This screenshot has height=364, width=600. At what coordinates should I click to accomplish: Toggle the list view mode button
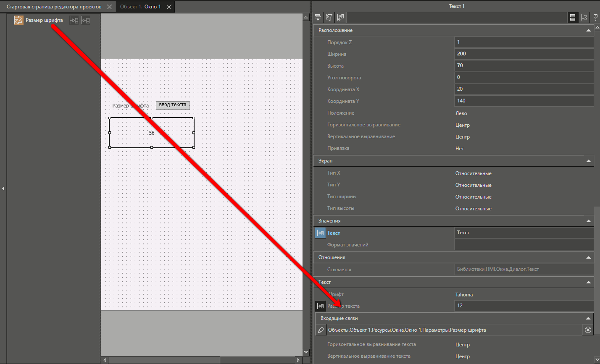click(572, 17)
